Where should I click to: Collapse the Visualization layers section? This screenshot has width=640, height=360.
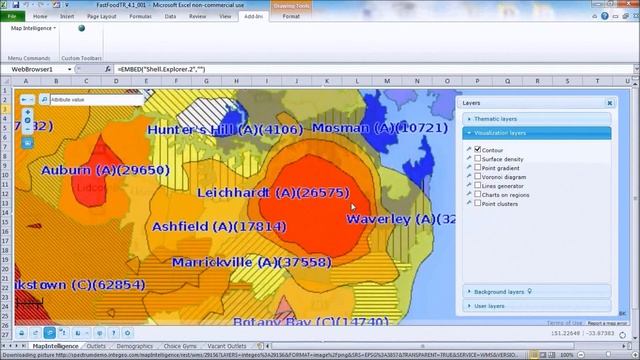point(537,133)
